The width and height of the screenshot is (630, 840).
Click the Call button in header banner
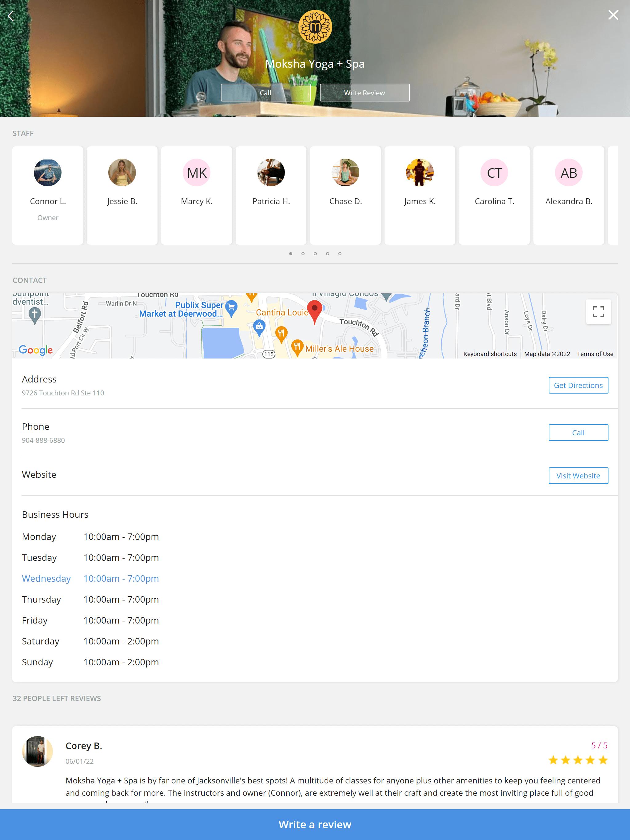(x=265, y=93)
